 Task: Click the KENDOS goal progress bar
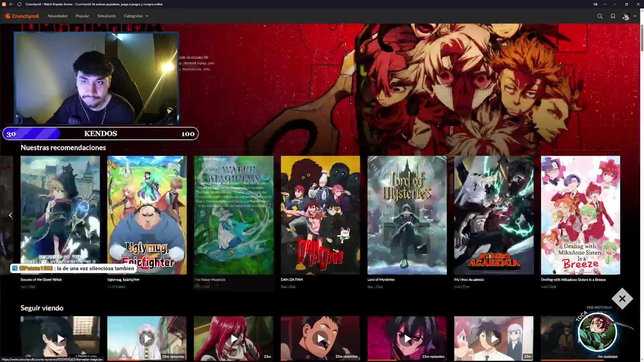[x=101, y=134]
